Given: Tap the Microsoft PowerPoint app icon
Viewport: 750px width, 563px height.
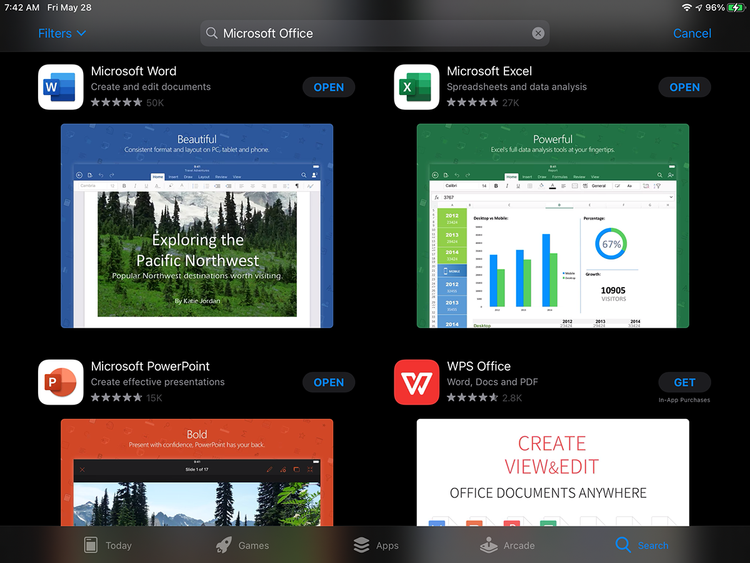Looking at the screenshot, I should (x=61, y=382).
